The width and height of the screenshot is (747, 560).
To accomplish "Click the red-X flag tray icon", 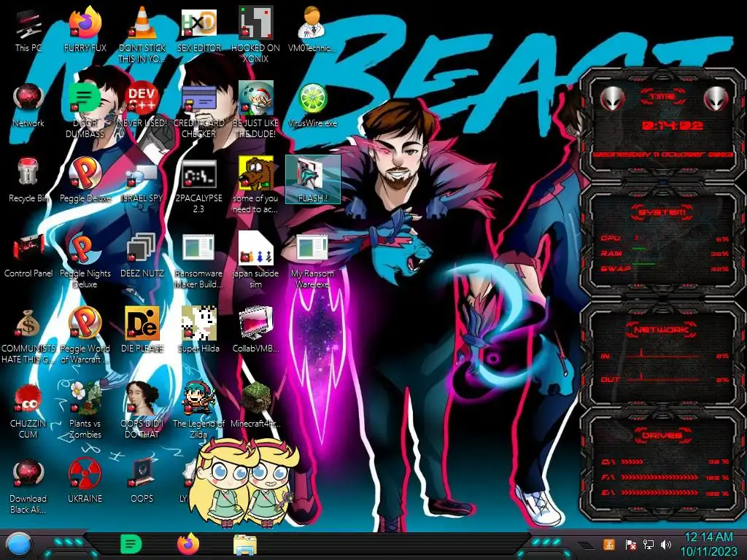I will [630, 544].
